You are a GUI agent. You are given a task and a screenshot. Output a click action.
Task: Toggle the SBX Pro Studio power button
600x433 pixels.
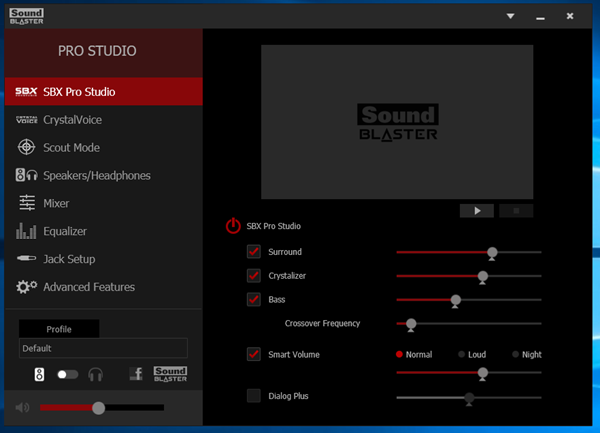[233, 226]
